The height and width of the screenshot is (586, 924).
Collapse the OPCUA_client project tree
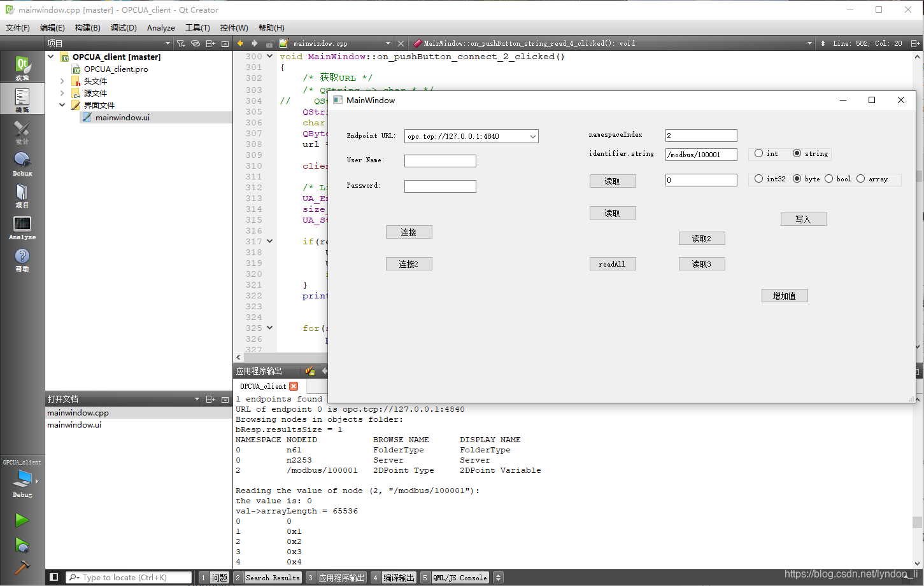pyautogui.click(x=51, y=57)
